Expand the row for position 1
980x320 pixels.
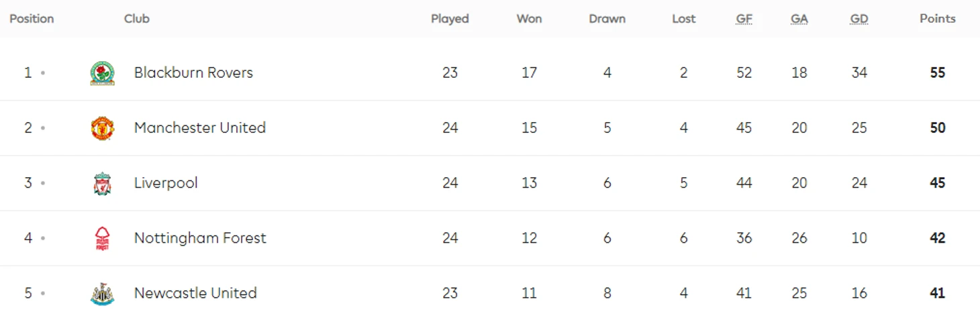490,72
